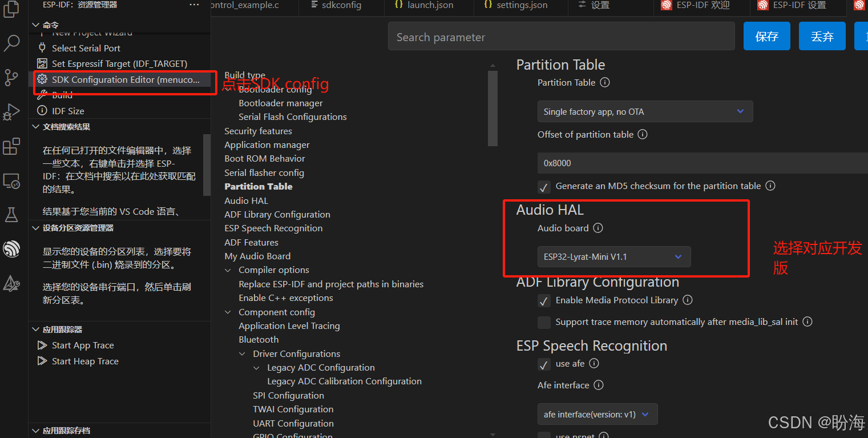This screenshot has width=868, height=438.
Task: Click info icon next to Afe interface
Action: (x=599, y=385)
